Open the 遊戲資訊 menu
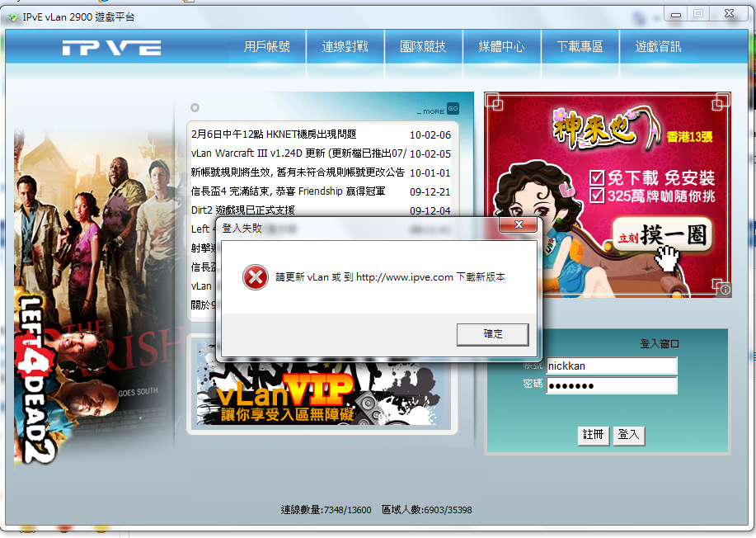 coord(658,46)
